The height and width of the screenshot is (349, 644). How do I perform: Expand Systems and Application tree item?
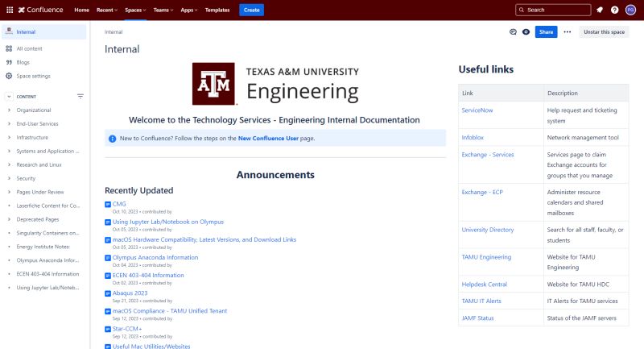pyautogui.click(x=9, y=152)
